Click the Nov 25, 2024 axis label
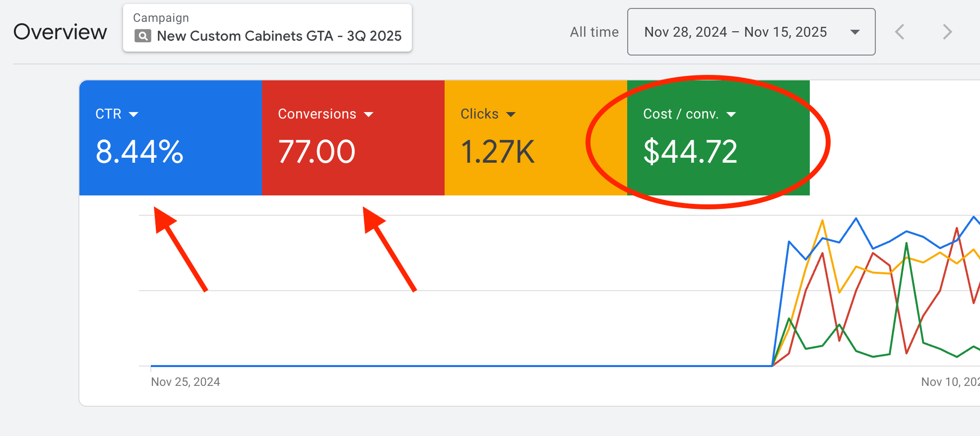The width and height of the screenshot is (980, 436). [x=186, y=382]
